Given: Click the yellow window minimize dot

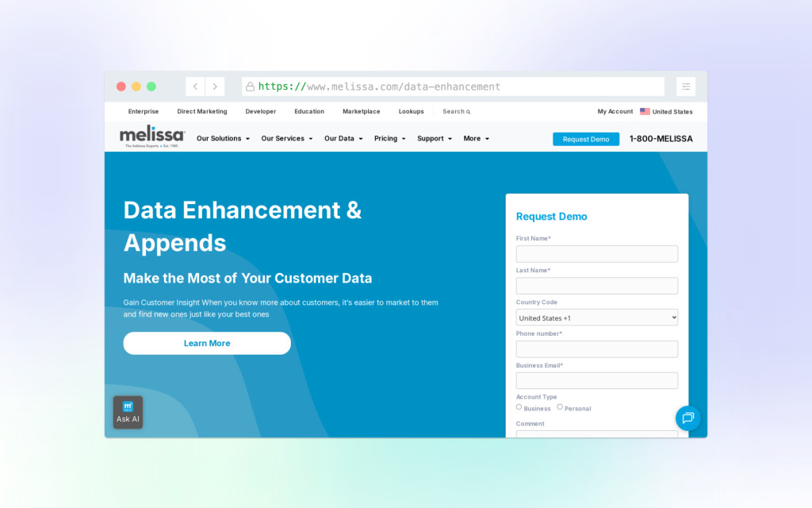Looking at the screenshot, I should tap(136, 87).
